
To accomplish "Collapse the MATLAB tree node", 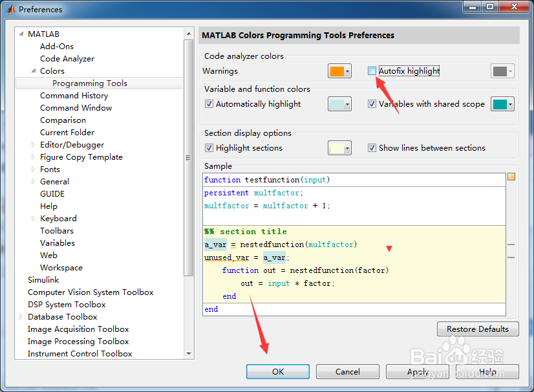I will click(21, 34).
